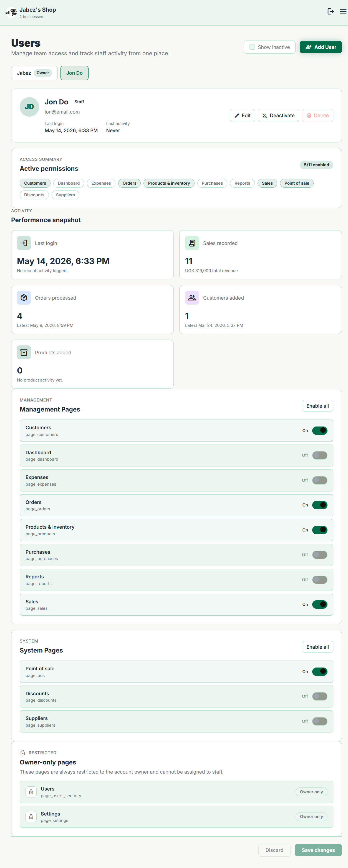
Task: Click the Owner only badge for Settings
Action: pyautogui.click(x=311, y=816)
